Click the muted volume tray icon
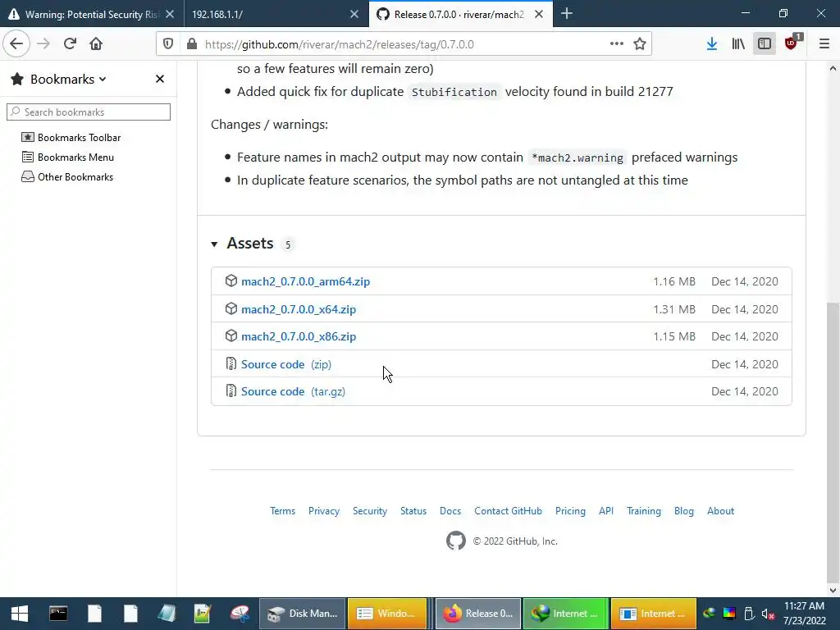The image size is (840, 630). point(768,614)
